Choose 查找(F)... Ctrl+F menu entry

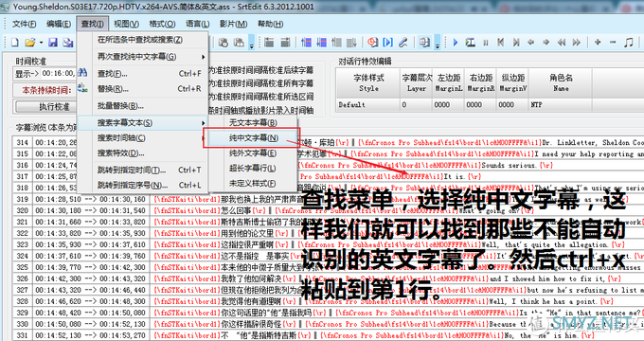[143, 74]
